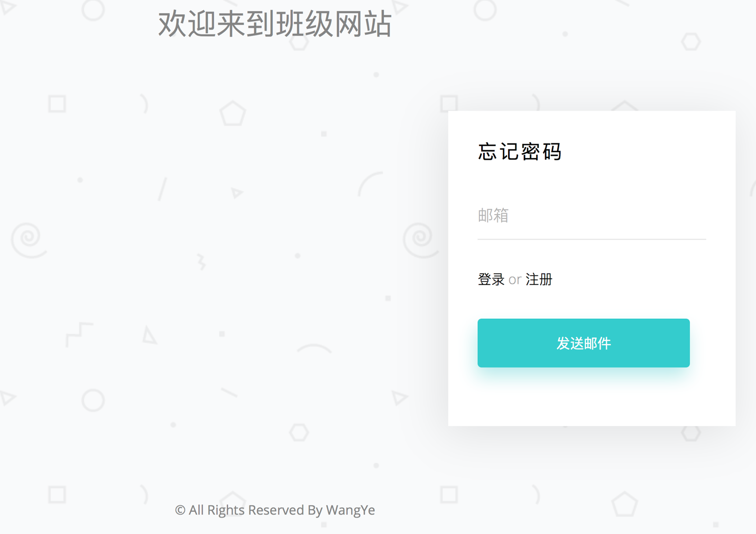Click the pentagon outline below the welcome title
This screenshot has width=756, height=534.
[x=233, y=114]
